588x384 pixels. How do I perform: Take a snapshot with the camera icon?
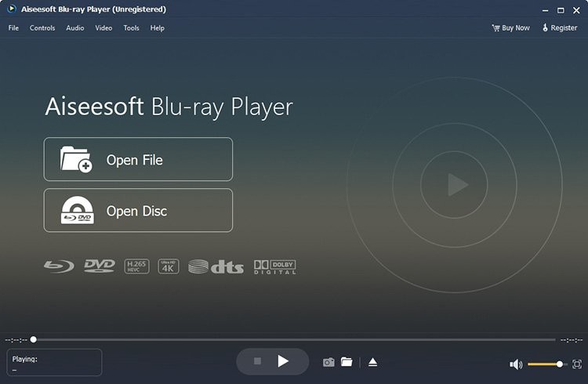pos(328,362)
